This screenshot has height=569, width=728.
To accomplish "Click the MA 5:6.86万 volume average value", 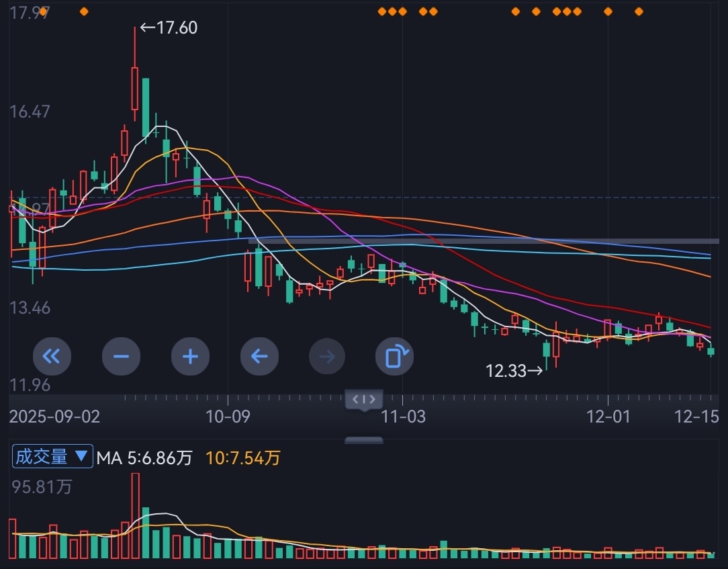I will [x=144, y=458].
